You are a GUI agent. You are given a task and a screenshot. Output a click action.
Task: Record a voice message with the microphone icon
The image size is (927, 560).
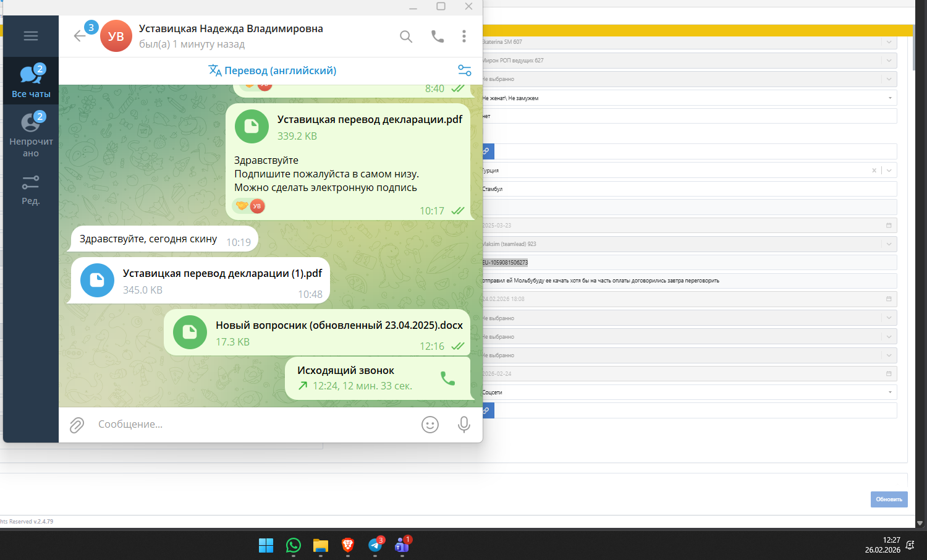[464, 425]
